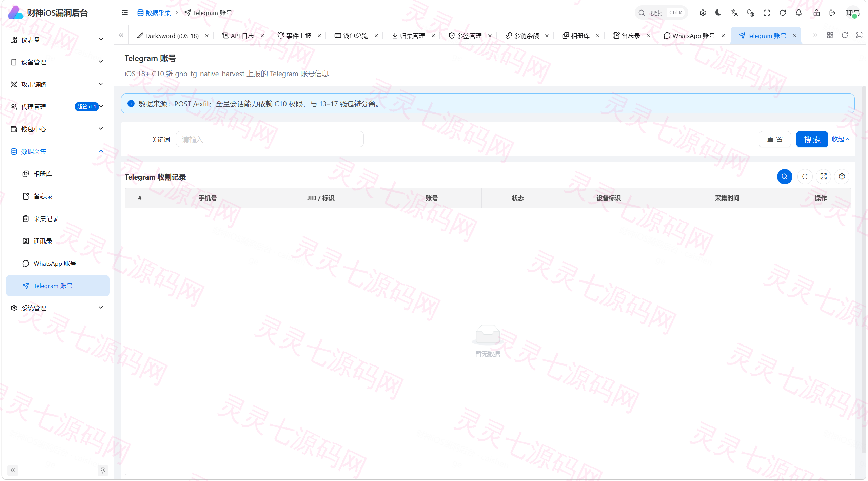Open table column settings gear

842,176
